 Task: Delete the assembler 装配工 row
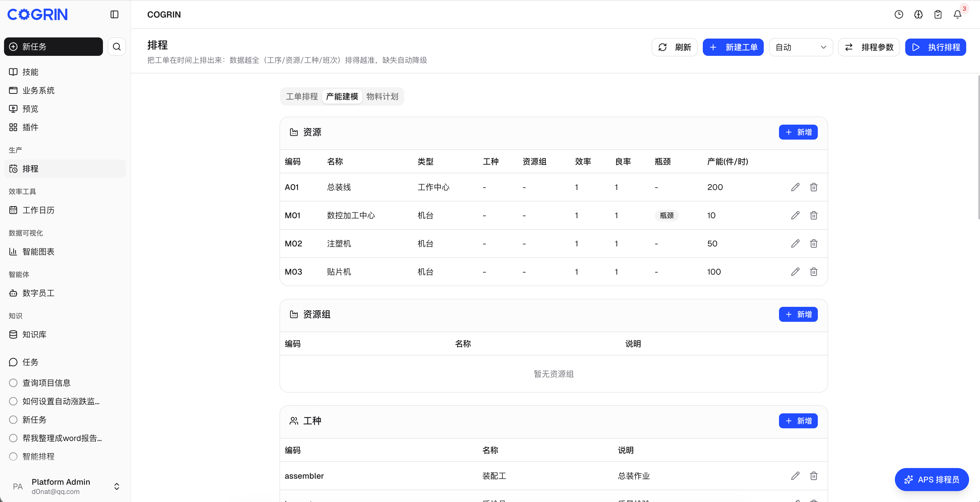(x=814, y=476)
